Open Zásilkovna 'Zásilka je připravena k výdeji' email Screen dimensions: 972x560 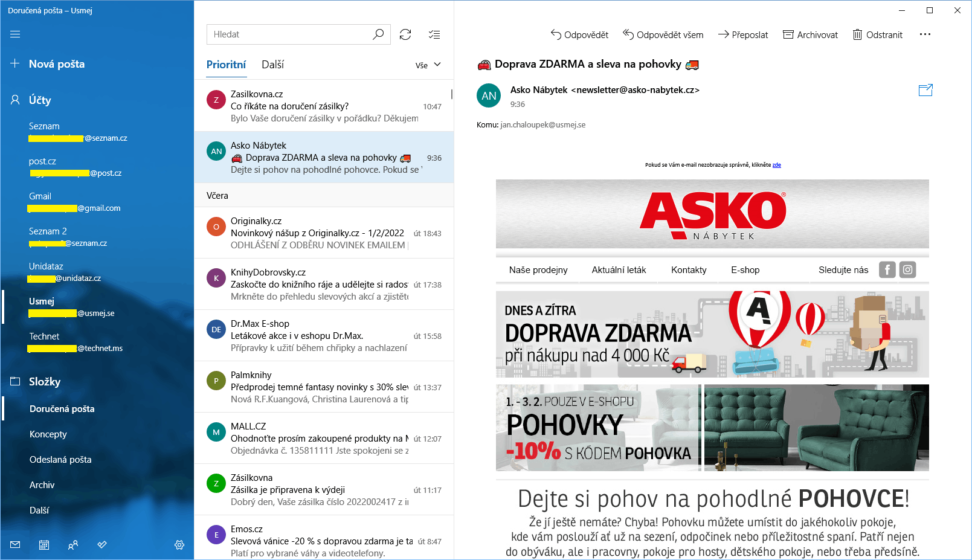tap(324, 489)
